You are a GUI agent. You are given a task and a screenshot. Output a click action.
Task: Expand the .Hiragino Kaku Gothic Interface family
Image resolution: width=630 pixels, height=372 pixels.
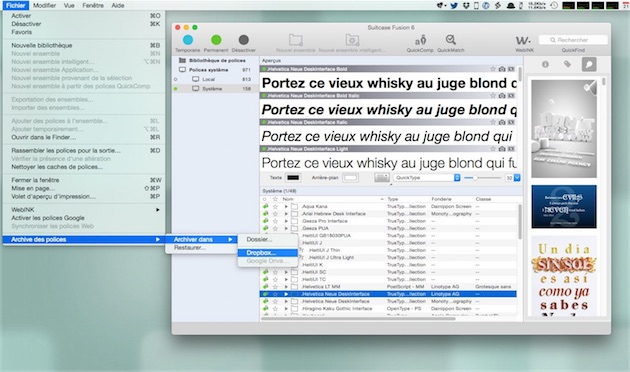pos(286,309)
